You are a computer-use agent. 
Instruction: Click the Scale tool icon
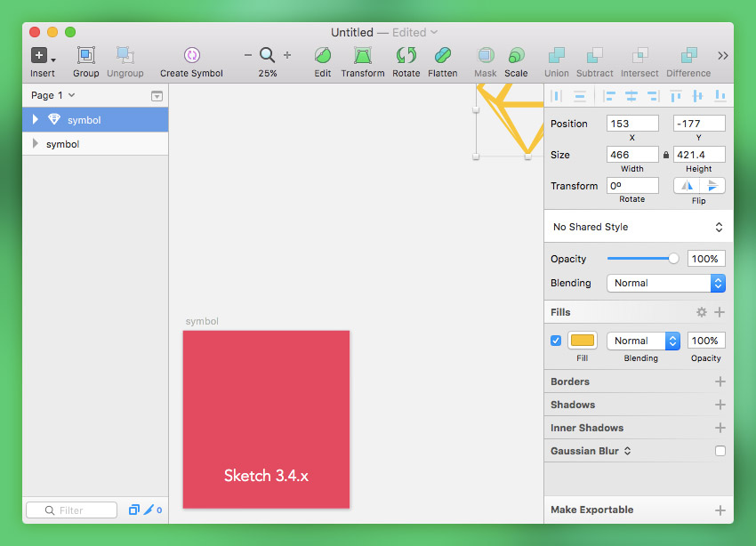pyautogui.click(x=516, y=56)
